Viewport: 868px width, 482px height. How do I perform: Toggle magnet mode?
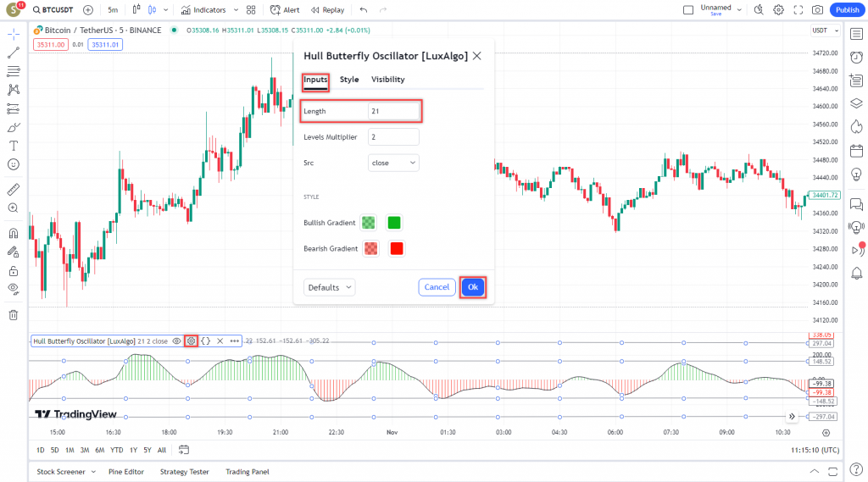(14, 233)
